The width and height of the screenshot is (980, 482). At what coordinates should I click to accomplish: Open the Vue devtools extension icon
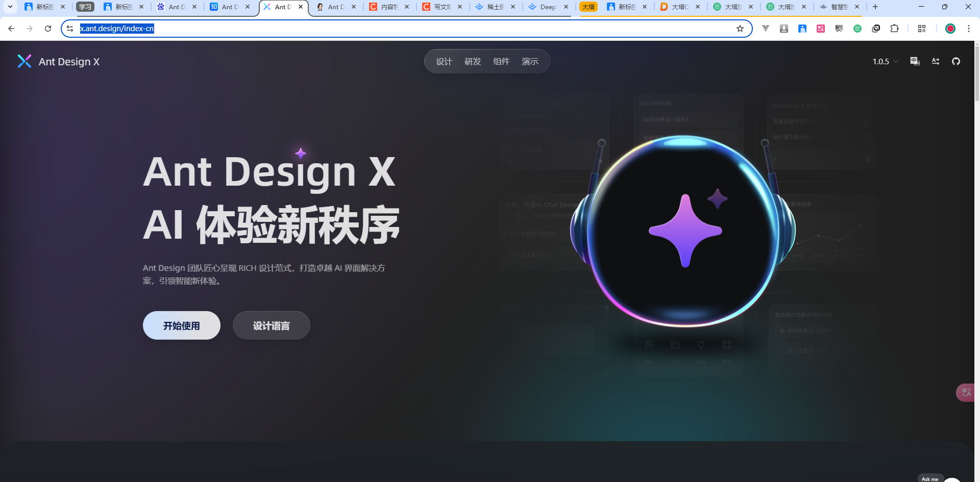click(766, 29)
